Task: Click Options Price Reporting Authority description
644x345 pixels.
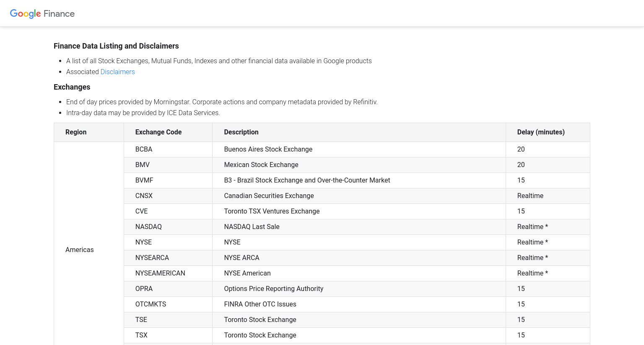Action: (x=274, y=288)
